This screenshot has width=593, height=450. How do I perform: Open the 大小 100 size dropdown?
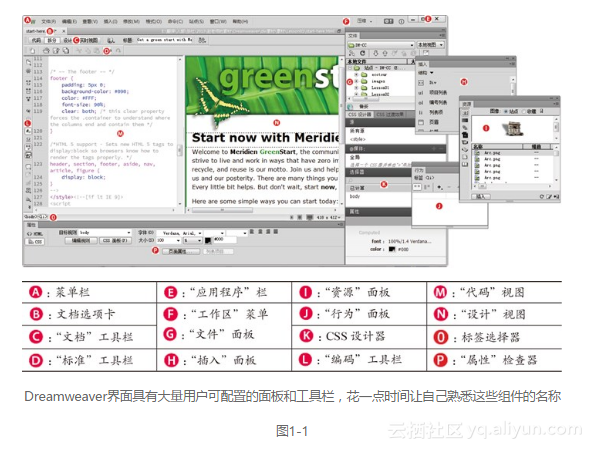(x=169, y=241)
